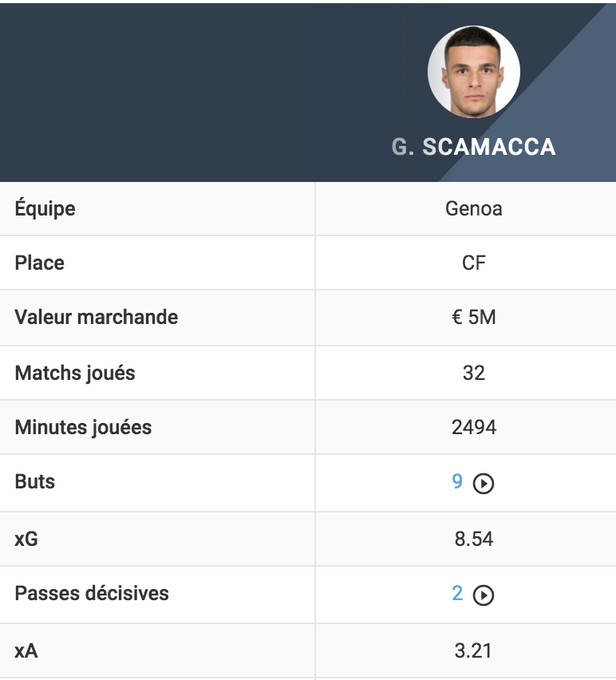
Task: Select the Buts row label
Action: [34, 481]
